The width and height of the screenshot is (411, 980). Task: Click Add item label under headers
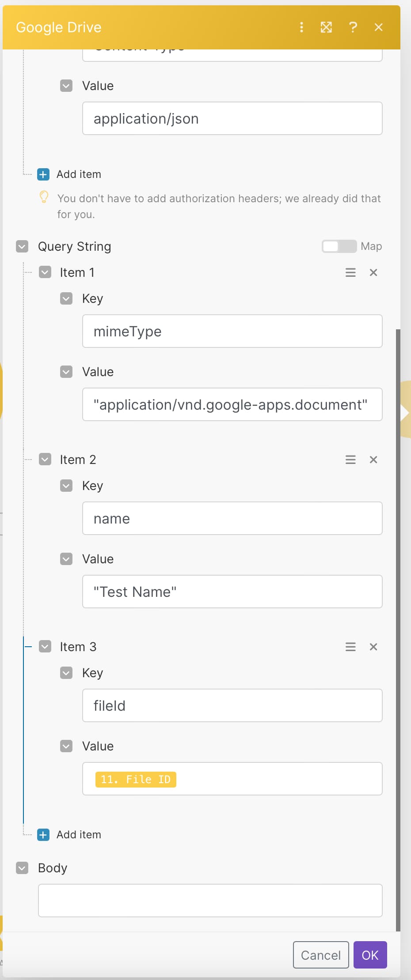point(79,174)
